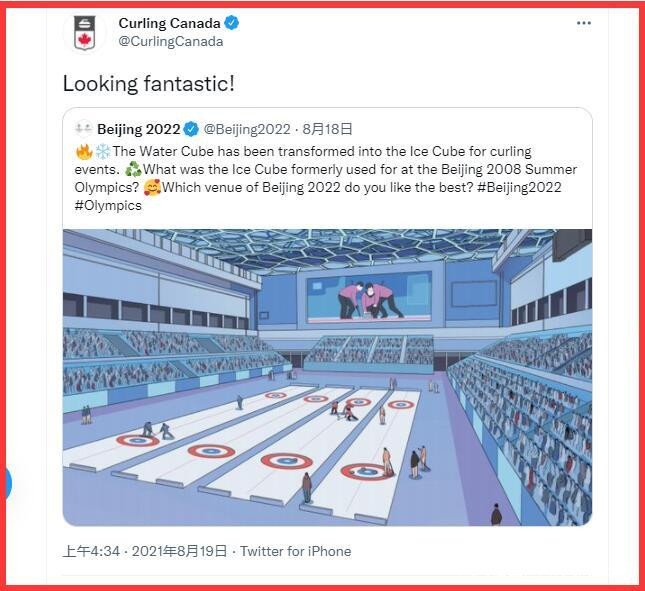Click the @CurlingCanada handle
This screenshot has width=645, height=591.
click(170, 42)
